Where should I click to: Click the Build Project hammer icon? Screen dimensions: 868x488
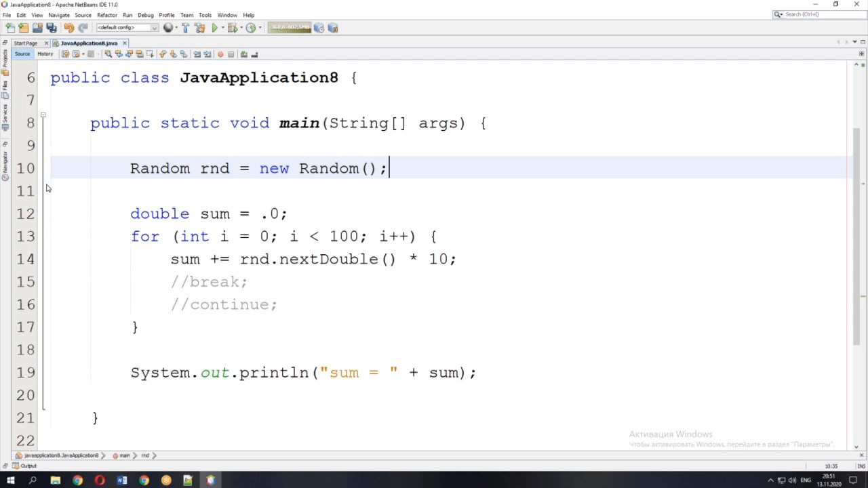[185, 28]
